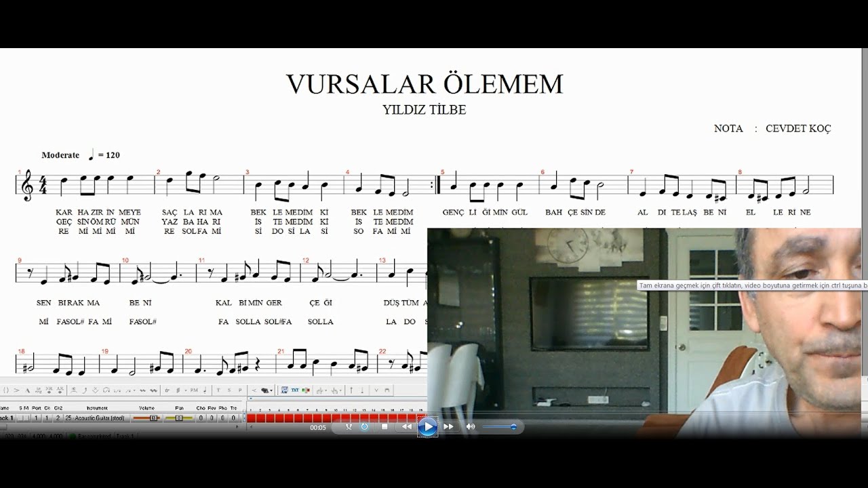The image size is (868, 488).
Task: Click the quarter-note icon right of PM
Action: [205, 390]
